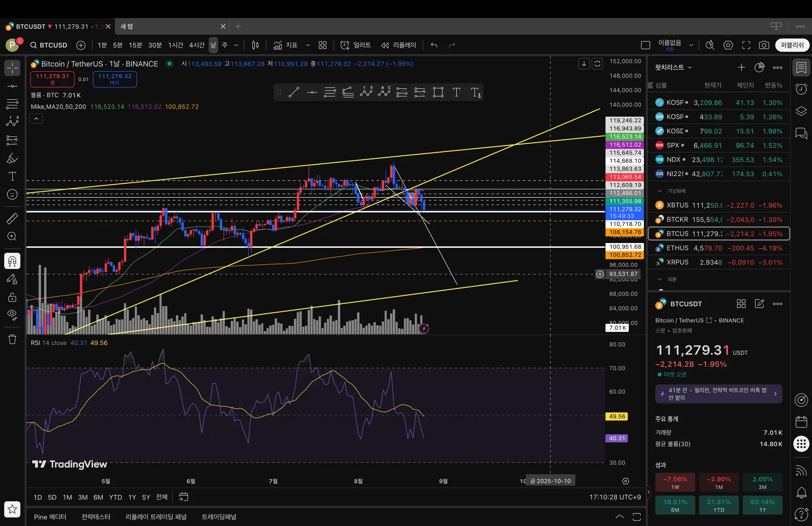
Task: Hide all drawings with eye icon
Action: pos(12,314)
